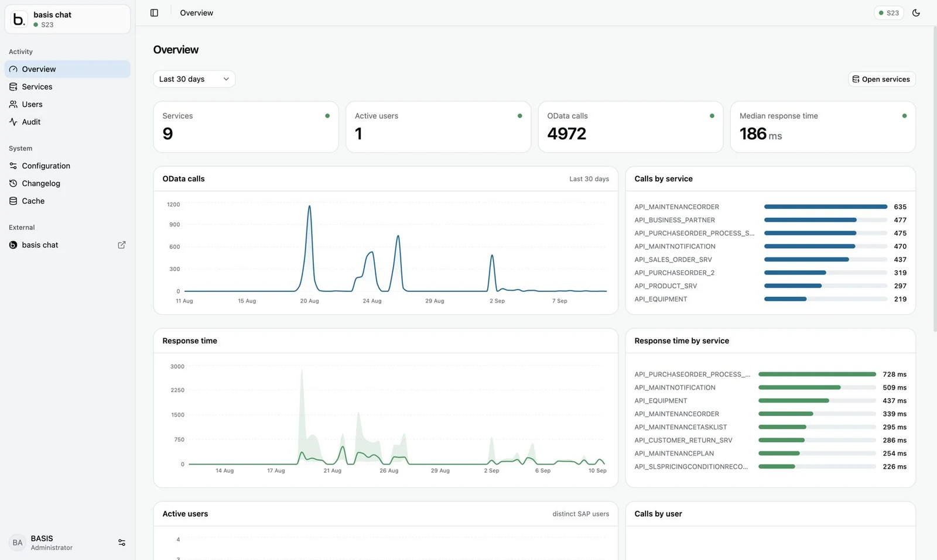
Task: Click API_MAINTNOTIFICATION in Calls by service list
Action: tap(675, 246)
